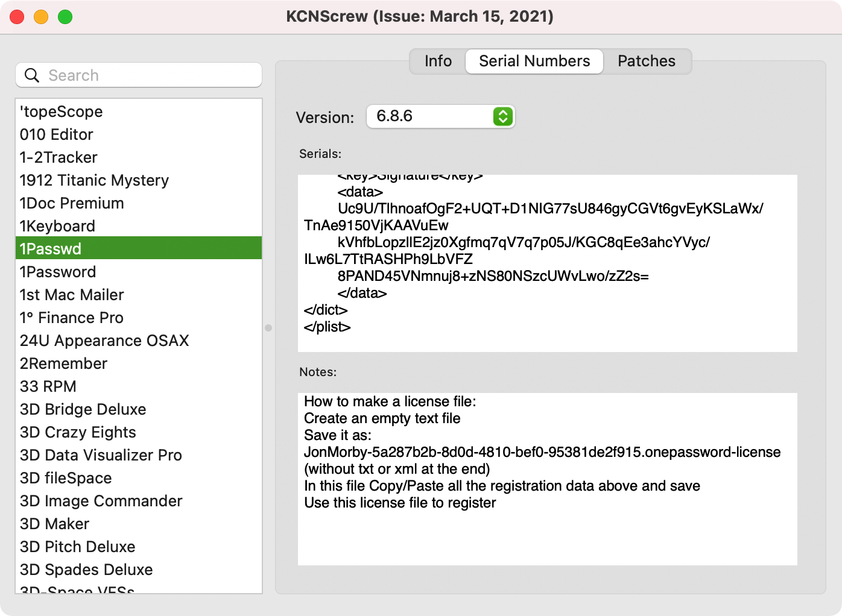Image resolution: width=842 pixels, height=616 pixels.
Task: Pick 1st Mac Mailer from the list
Action: 72,295
